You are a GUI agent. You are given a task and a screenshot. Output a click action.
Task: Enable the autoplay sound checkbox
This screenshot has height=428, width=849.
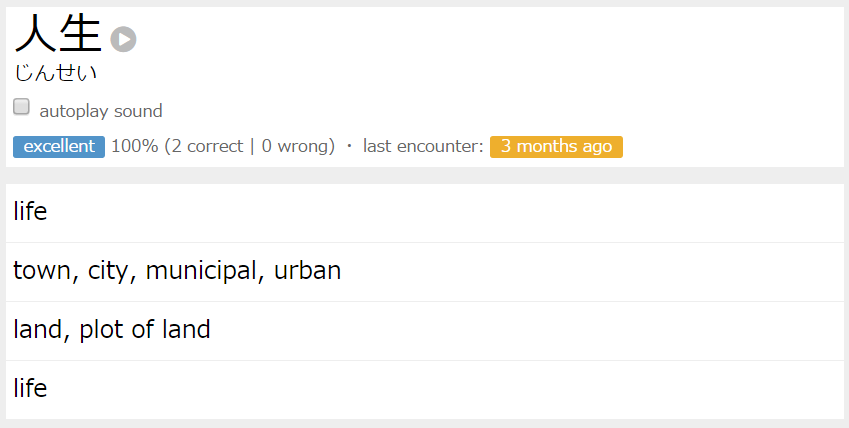21,107
